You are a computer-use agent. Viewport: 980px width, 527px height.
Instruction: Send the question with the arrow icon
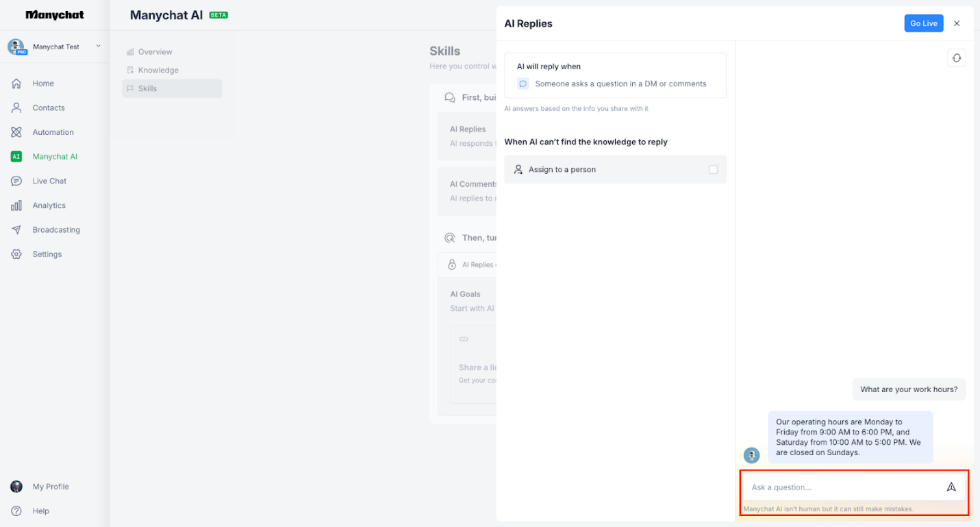click(951, 487)
